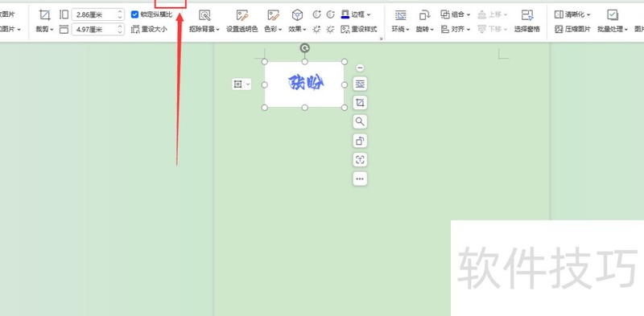
Task: Click the 重设大小 reset size button
Action: point(149,29)
